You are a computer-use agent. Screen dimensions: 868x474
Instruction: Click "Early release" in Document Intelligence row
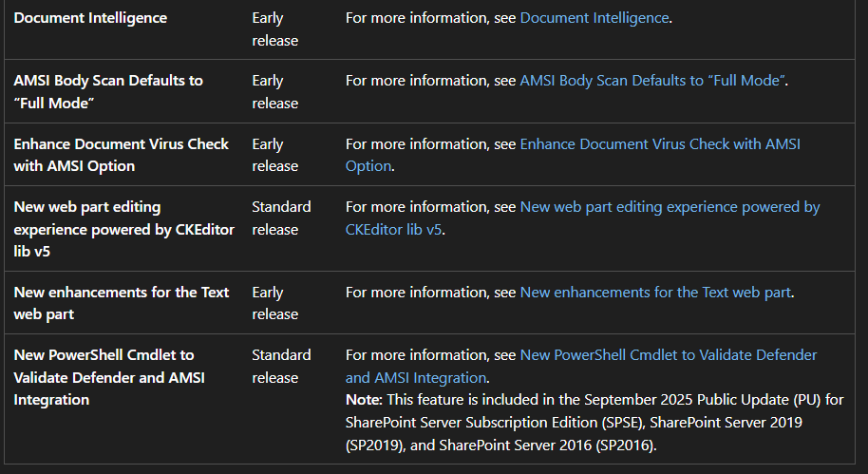point(275,28)
